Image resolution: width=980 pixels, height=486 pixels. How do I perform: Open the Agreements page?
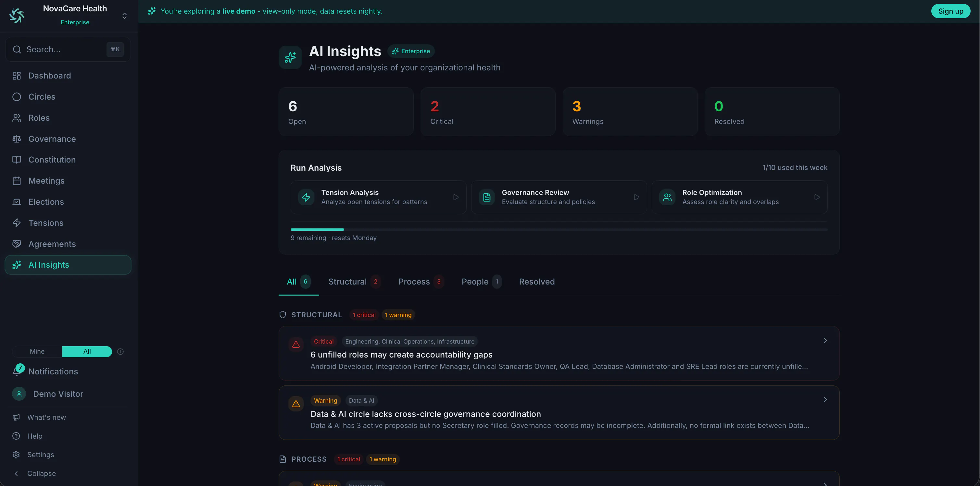click(68, 244)
